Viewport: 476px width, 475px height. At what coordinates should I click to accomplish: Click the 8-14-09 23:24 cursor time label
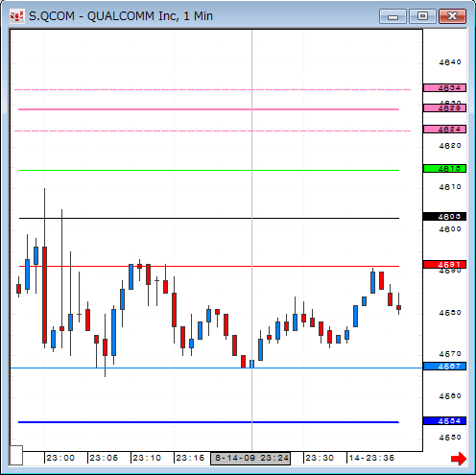coord(250,459)
